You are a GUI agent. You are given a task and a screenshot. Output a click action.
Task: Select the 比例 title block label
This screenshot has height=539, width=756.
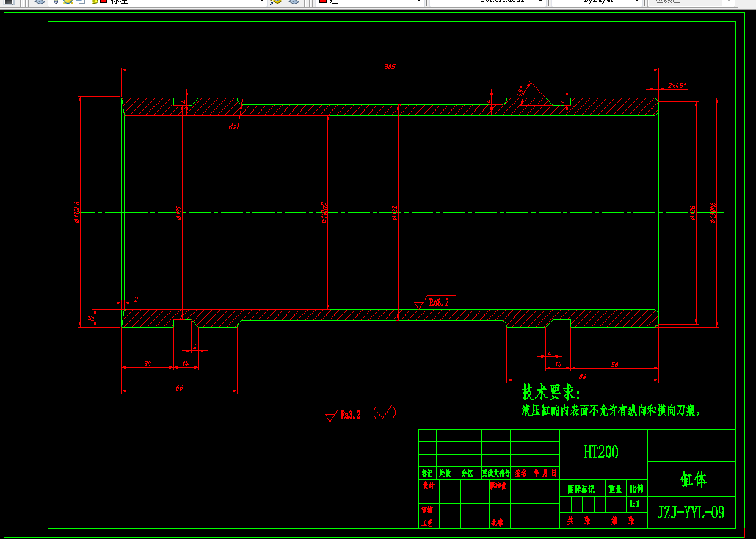(636, 489)
